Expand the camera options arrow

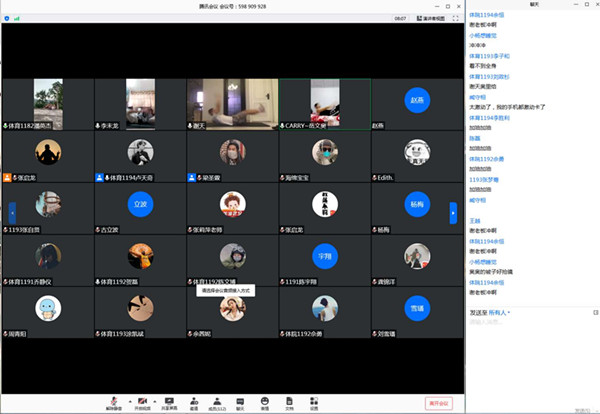(x=155, y=401)
